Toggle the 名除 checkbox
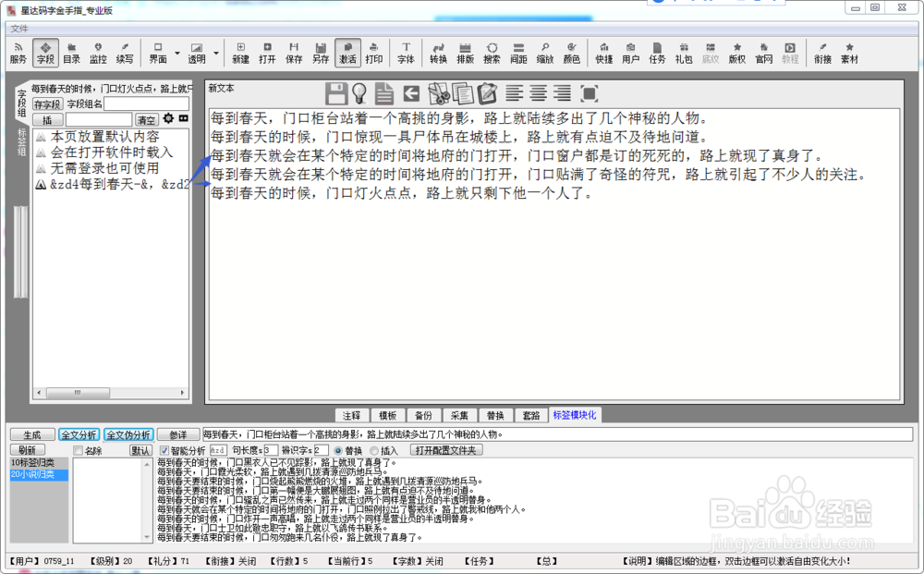This screenshot has width=924, height=574. click(78, 451)
